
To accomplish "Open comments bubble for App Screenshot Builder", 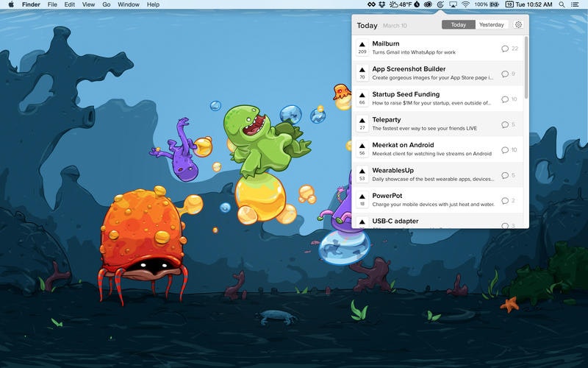I will [505, 74].
